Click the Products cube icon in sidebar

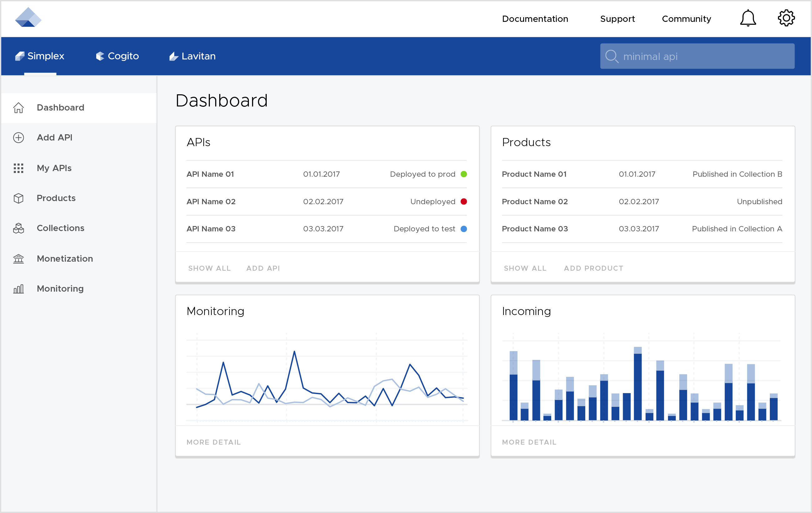(18, 198)
